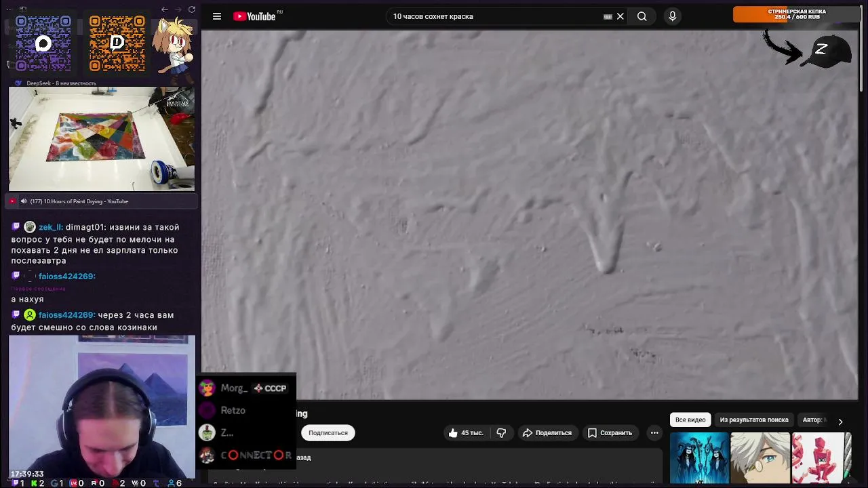Image resolution: width=868 pixels, height=488 pixels.
Task: Click the green Kick viewer counter icon
Action: 34,483
